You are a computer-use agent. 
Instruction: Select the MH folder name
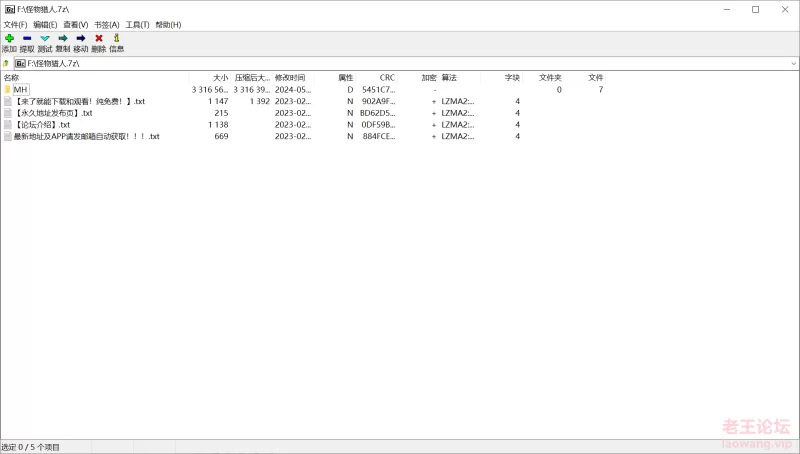pos(20,89)
